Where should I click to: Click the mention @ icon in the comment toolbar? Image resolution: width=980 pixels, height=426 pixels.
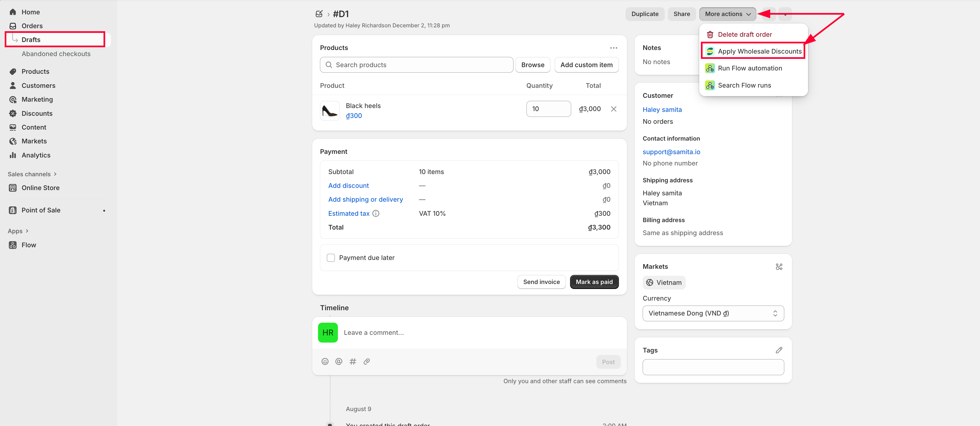[339, 362]
